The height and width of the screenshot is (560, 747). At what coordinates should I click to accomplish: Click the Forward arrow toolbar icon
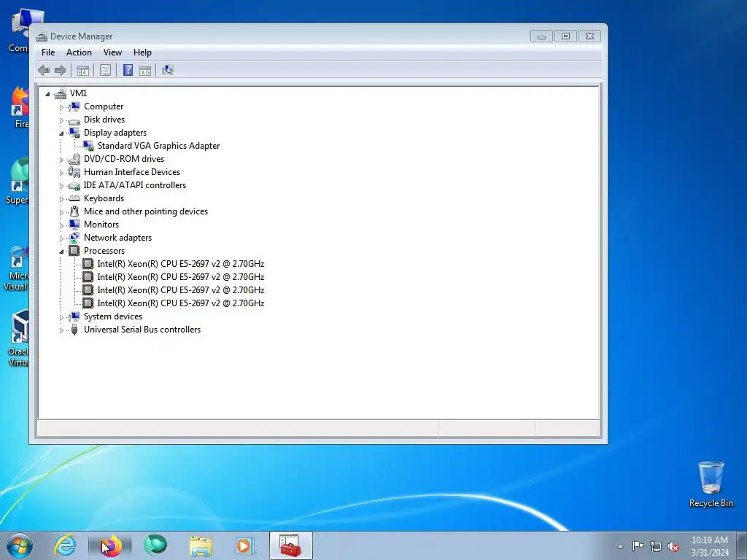pyautogui.click(x=61, y=71)
